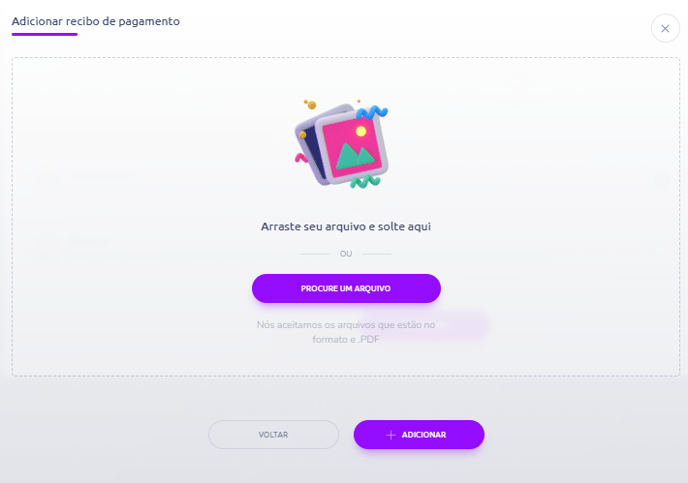Click the green squiggle below the photo icon
Screen dimensions: 688x483
365,181
